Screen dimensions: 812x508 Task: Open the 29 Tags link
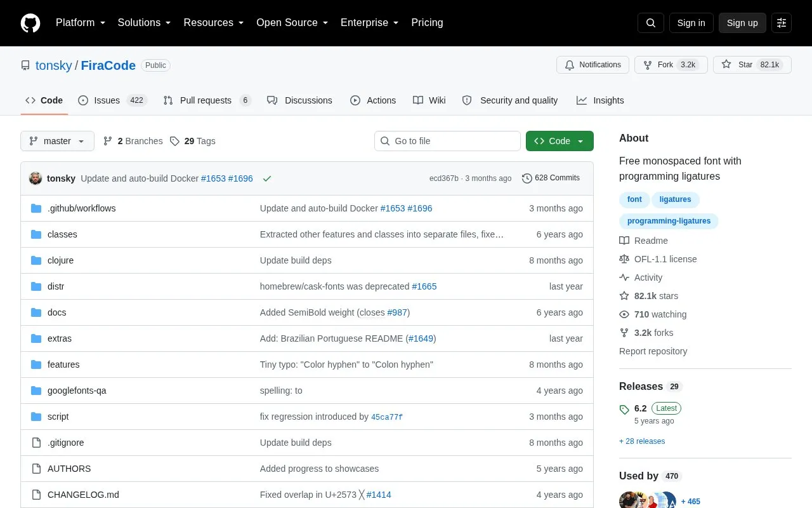193,141
